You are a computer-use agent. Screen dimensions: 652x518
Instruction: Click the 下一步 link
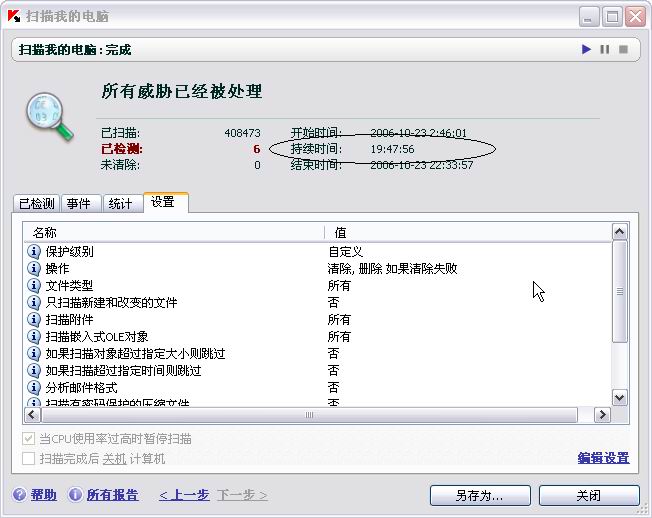pyautogui.click(x=242, y=495)
